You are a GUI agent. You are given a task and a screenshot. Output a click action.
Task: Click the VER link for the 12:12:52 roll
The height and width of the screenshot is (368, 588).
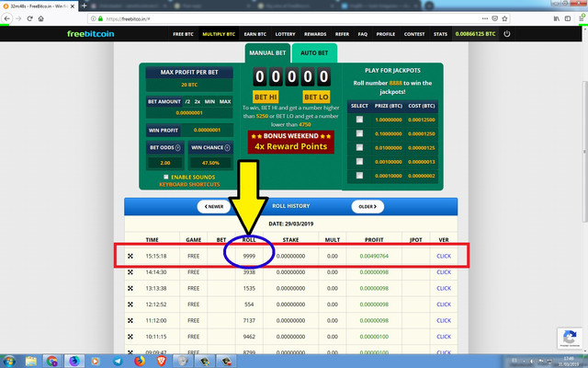[444, 305]
